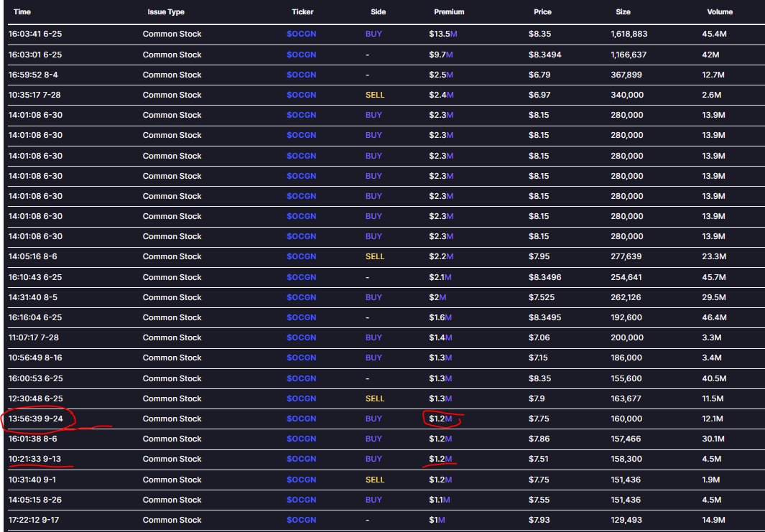Sort by the Premium column header
The image size is (765, 532).
449,11
